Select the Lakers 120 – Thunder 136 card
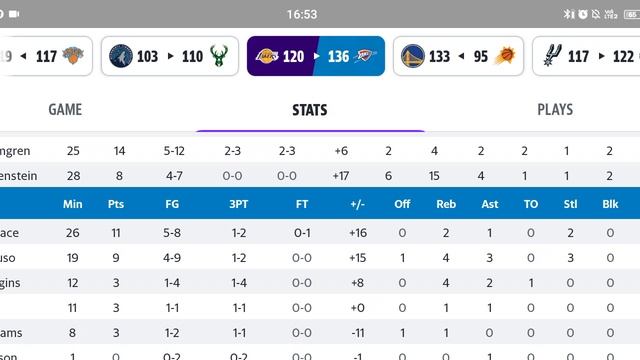Screen dimensions: 640x360 pos(316,56)
